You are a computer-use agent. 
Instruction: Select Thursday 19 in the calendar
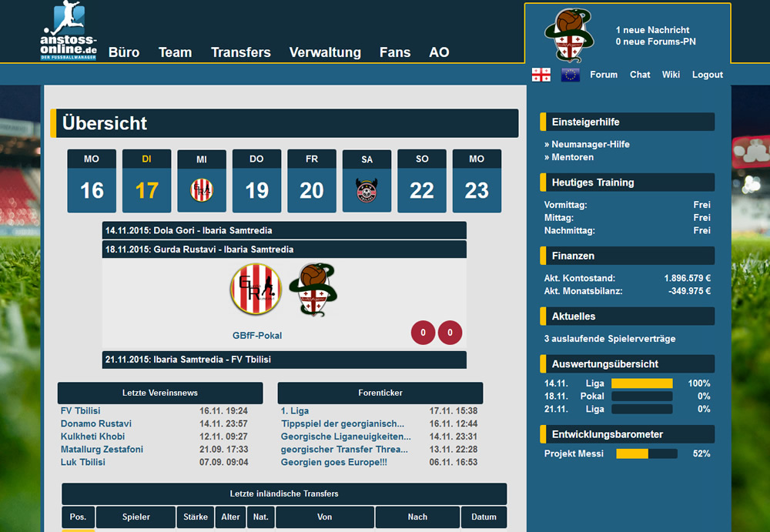[x=257, y=181]
